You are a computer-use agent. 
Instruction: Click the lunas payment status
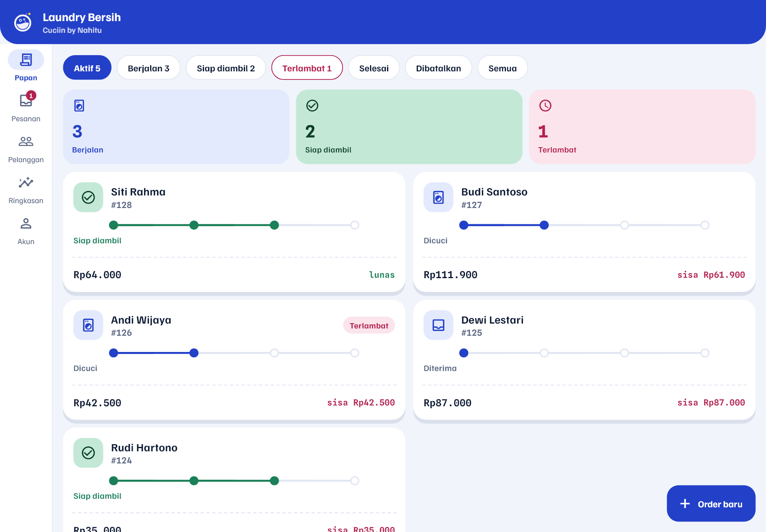(382, 275)
